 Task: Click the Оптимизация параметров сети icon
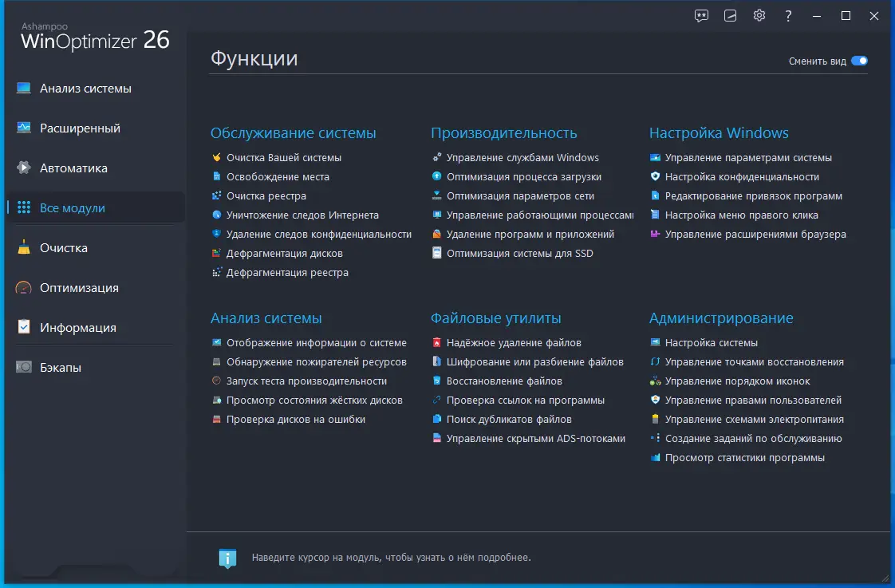coord(436,195)
